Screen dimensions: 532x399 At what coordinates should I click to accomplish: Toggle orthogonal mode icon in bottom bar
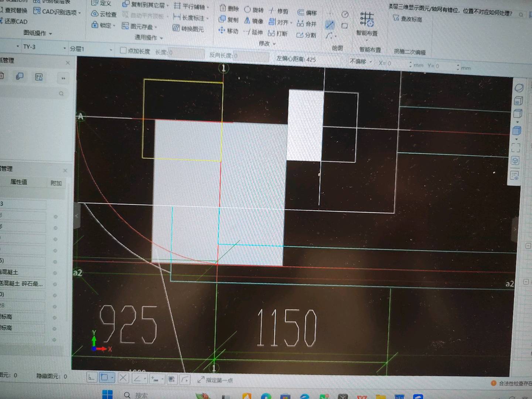click(x=92, y=377)
